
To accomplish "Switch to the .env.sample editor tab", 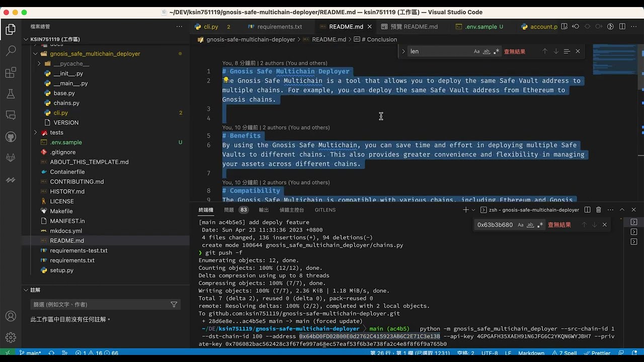I will pos(480,27).
